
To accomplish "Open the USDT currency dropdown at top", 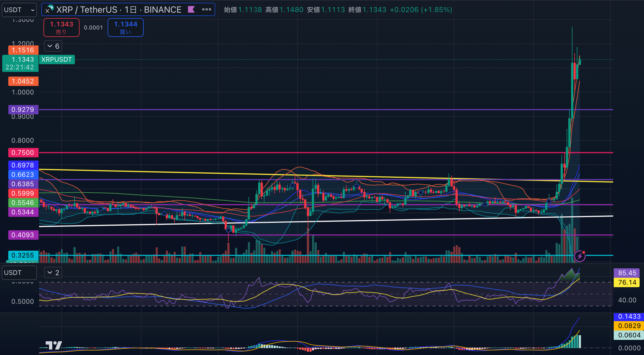I will (x=19, y=10).
